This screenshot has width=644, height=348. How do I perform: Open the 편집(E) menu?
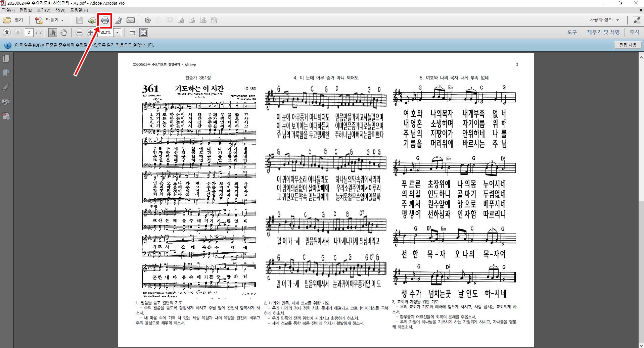click(26, 10)
